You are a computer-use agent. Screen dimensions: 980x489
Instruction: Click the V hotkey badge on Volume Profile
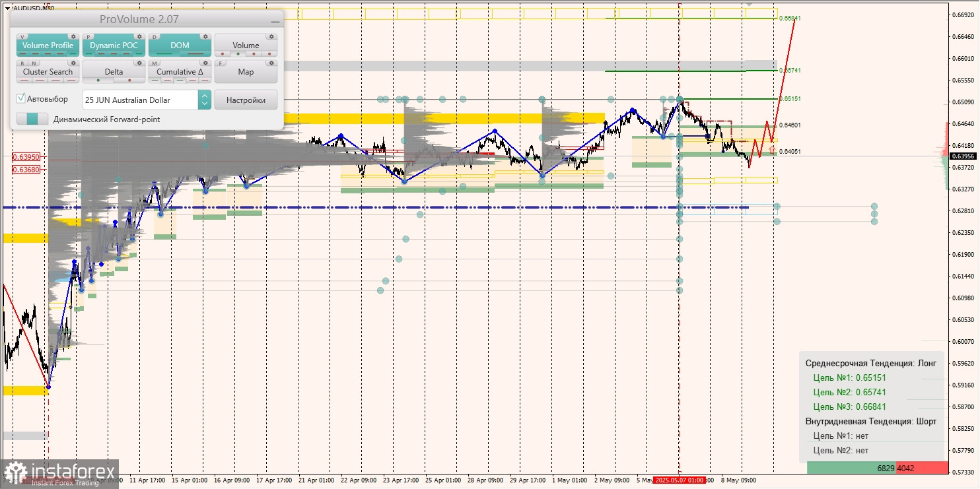[x=22, y=37]
